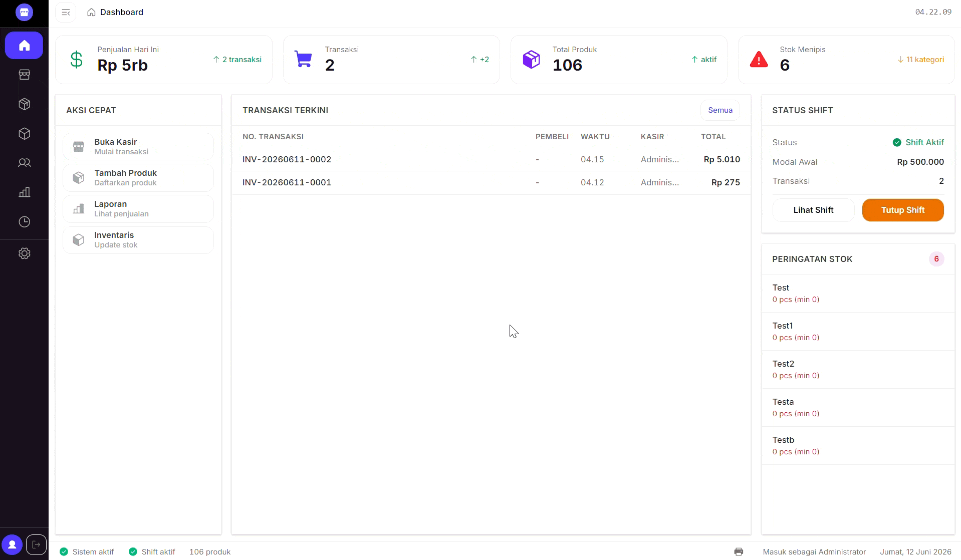Screen dimensions: 961x560
Task: Open transaction INV-20260611-0002
Action: tap(491, 159)
